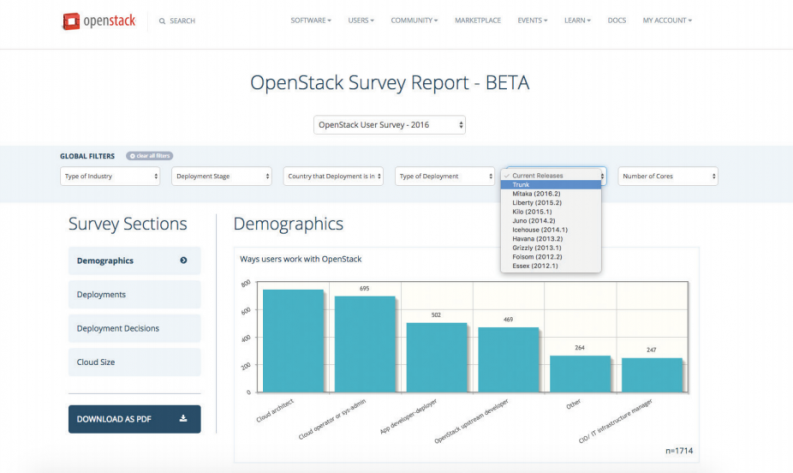
Task: Choose Essex (2012.1) release
Action: point(551,266)
